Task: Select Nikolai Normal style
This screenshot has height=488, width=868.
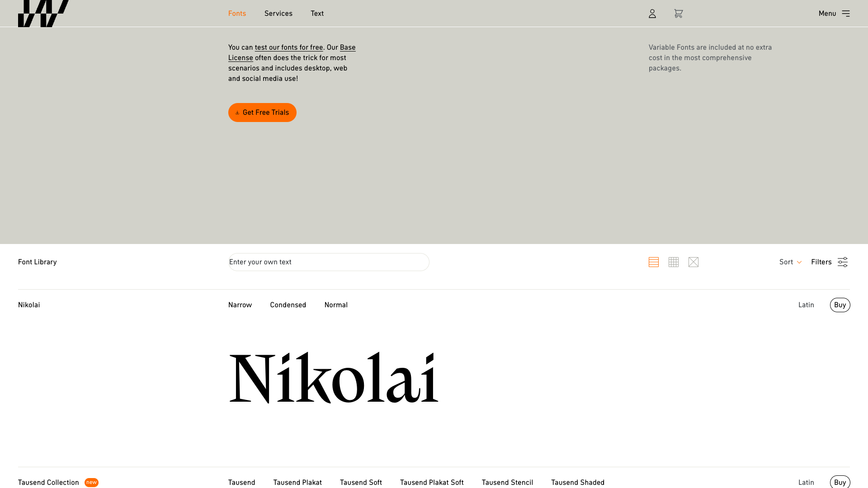Action: (336, 305)
